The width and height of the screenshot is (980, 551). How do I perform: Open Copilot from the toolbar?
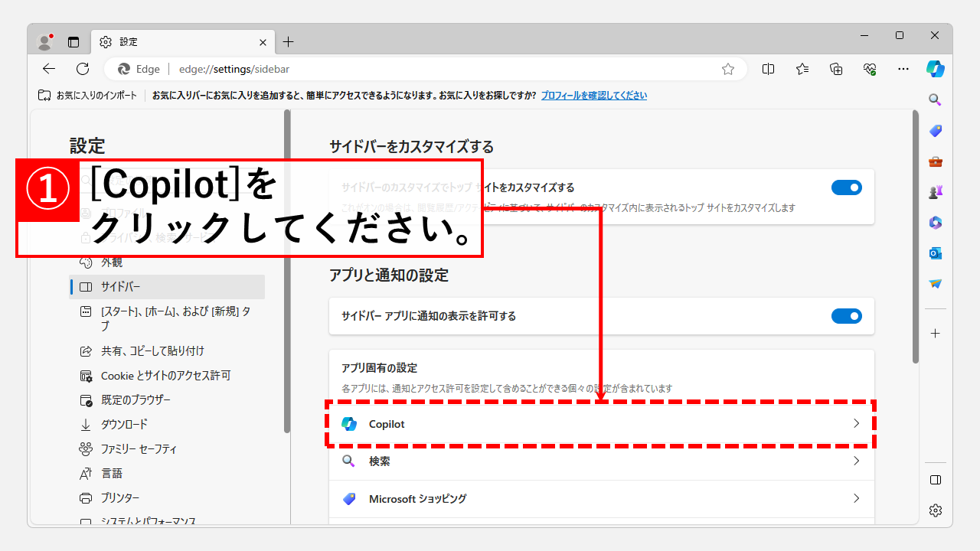935,68
